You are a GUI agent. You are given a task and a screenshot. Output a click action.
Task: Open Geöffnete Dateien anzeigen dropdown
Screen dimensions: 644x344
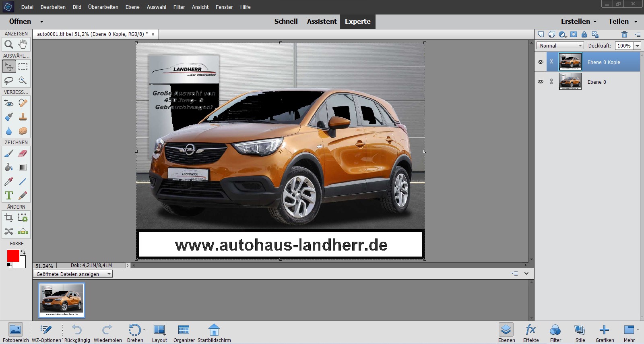coord(72,274)
